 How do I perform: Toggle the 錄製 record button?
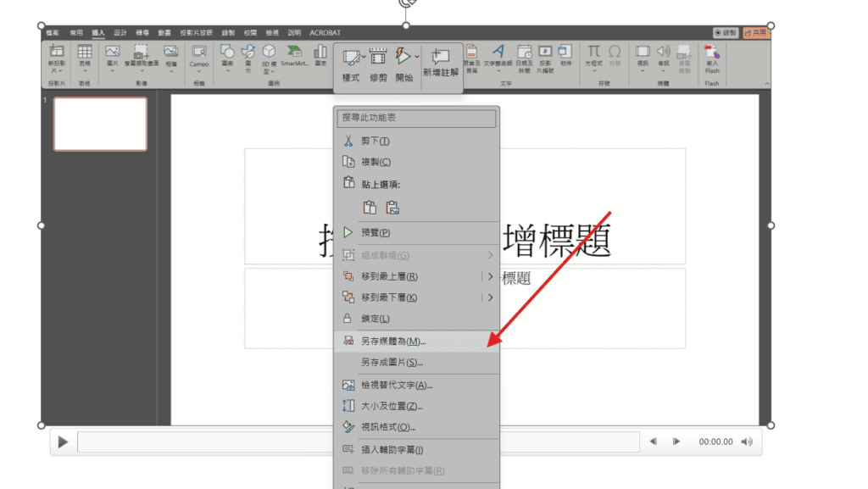(x=726, y=32)
